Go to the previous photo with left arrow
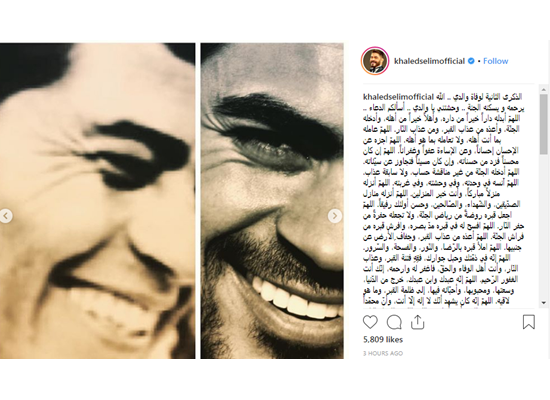 (6, 216)
